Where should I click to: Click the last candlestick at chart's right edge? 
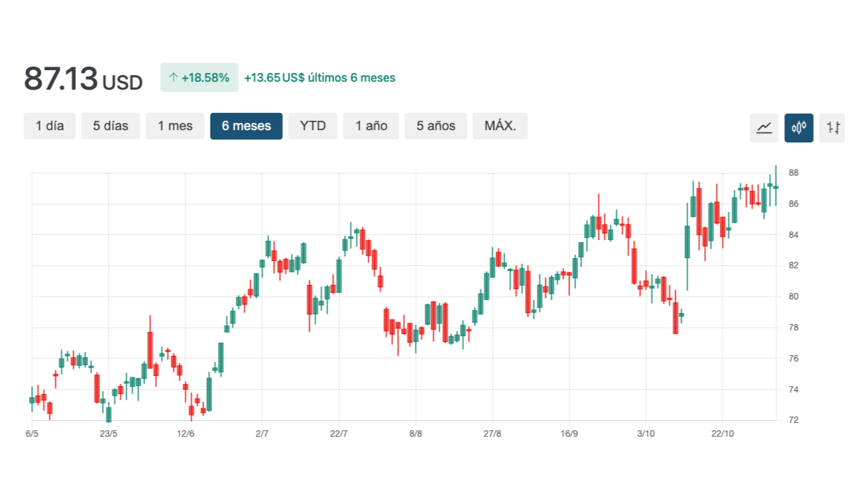775,187
